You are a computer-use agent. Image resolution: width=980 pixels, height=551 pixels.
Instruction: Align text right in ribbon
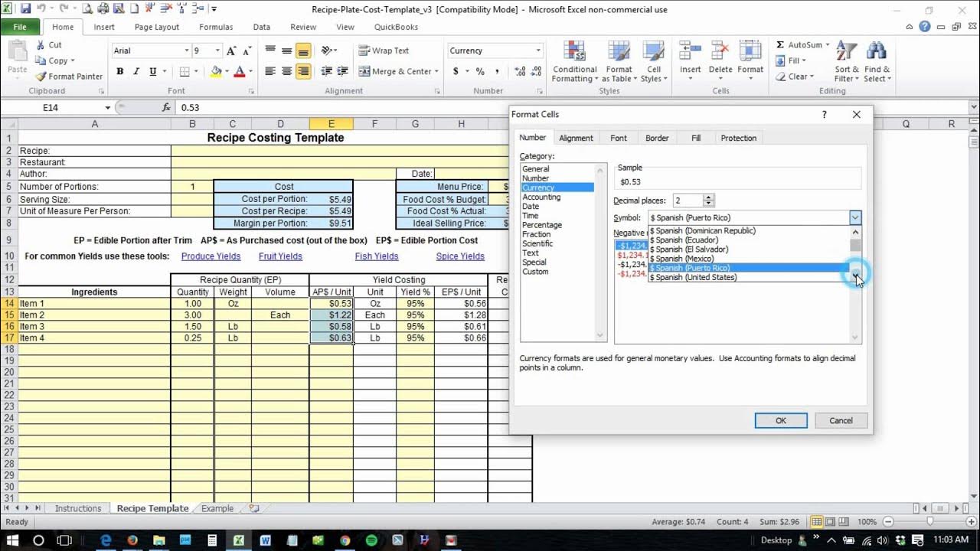click(303, 71)
